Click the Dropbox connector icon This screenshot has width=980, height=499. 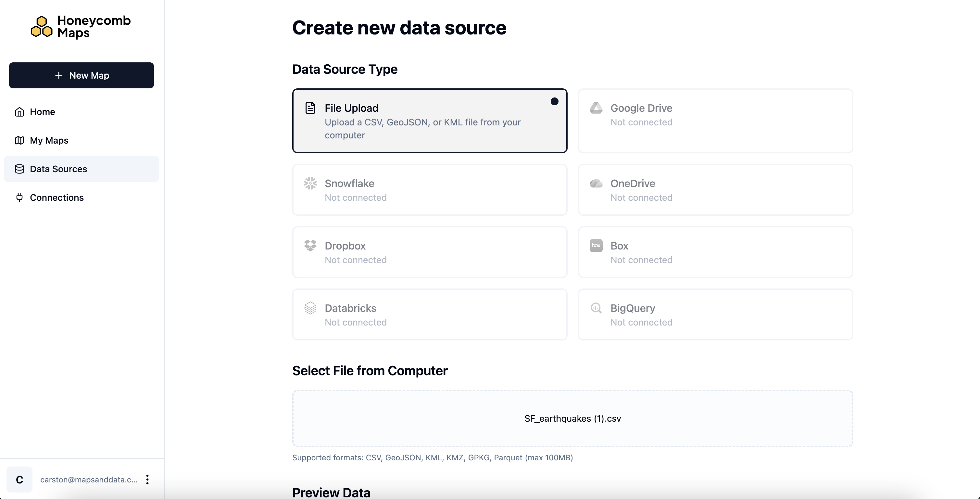coord(311,246)
